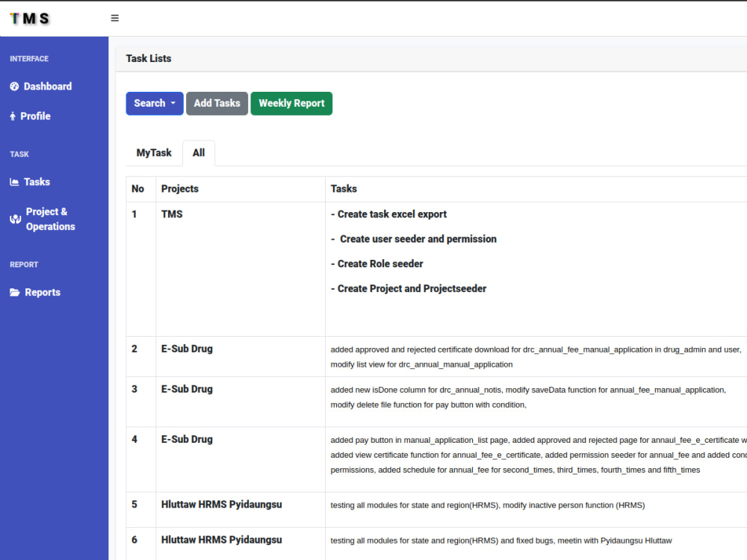Open the Search dropdown

(x=154, y=103)
